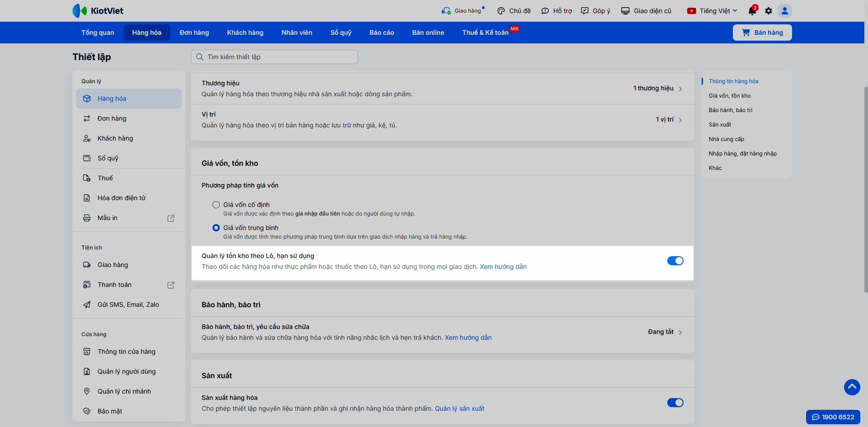This screenshot has height=427, width=868.
Task: Open Mẫu in print templates
Action: pos(129,218)
